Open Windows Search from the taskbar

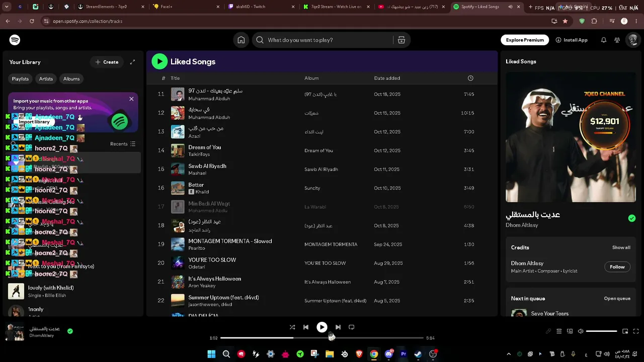tap(226, 354)
